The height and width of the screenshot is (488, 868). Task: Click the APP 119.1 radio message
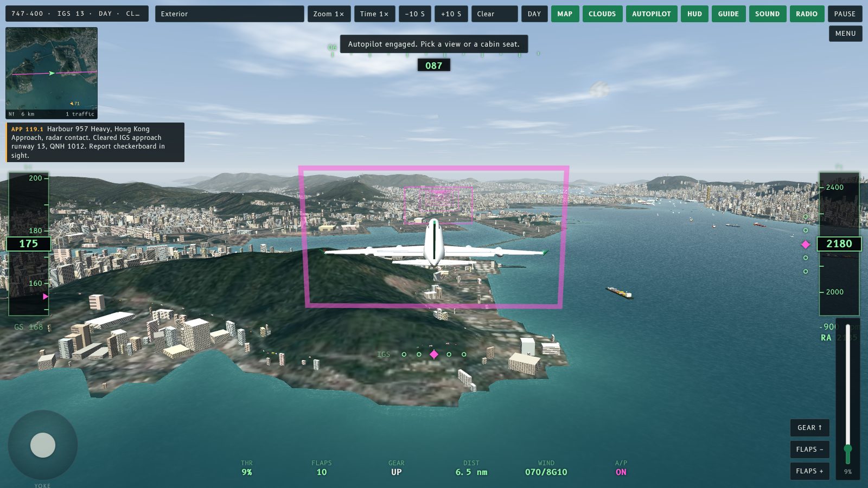click(x=95, y=142)
